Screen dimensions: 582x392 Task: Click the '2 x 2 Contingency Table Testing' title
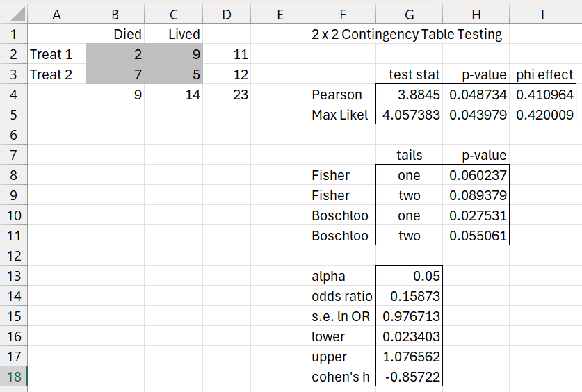point(407,34)
